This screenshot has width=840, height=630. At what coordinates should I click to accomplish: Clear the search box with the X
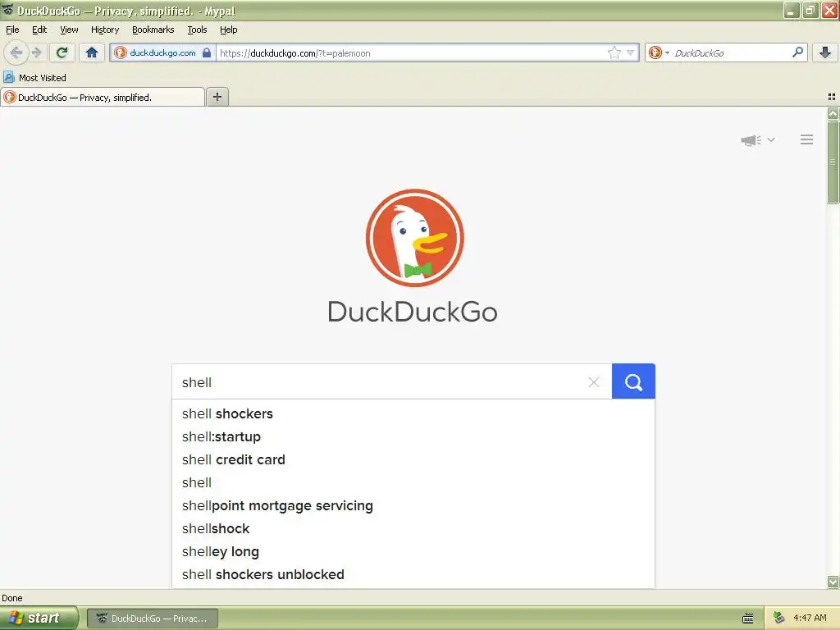coord(594,382)
